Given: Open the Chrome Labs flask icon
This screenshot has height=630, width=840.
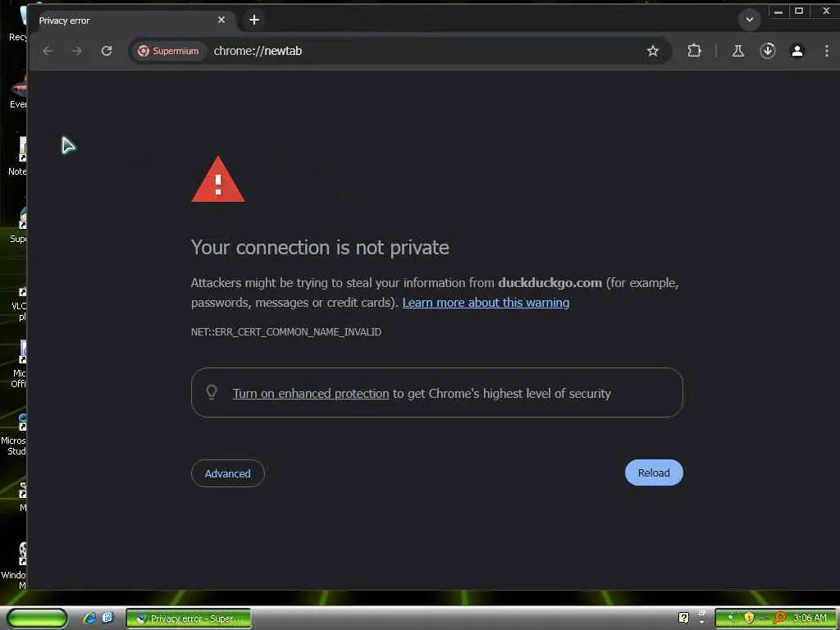Looking at the screenshot, I should coord(737,51).
